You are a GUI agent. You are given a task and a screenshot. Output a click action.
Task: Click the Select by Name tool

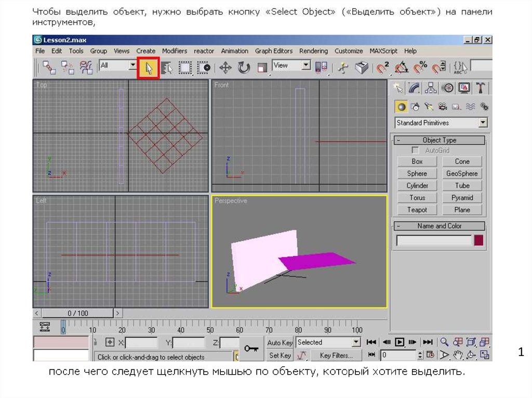[167, 67]
